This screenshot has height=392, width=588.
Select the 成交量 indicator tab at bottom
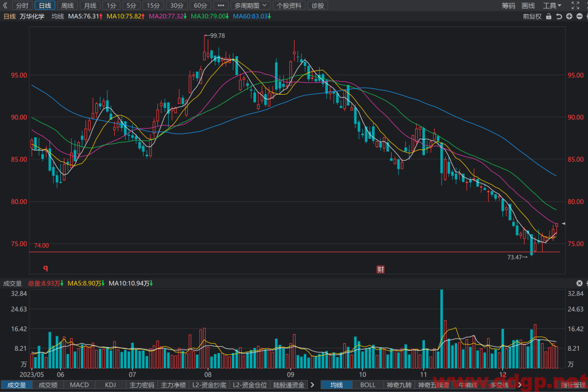(17, 385)
